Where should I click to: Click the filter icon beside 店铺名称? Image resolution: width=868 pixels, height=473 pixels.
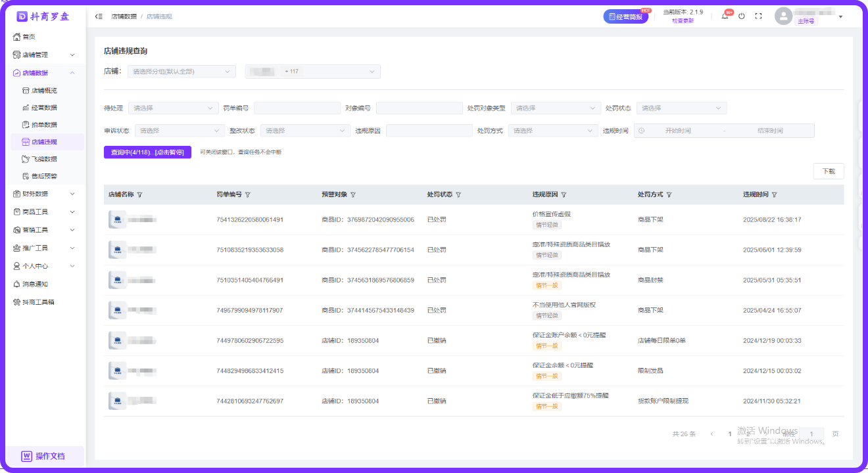point(139,195)
